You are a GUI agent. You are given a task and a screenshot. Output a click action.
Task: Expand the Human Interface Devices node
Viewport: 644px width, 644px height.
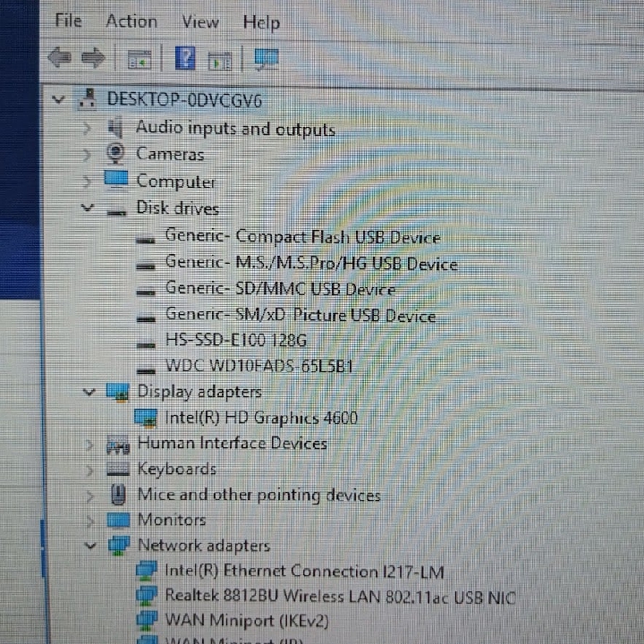click(x=89, y=445)
